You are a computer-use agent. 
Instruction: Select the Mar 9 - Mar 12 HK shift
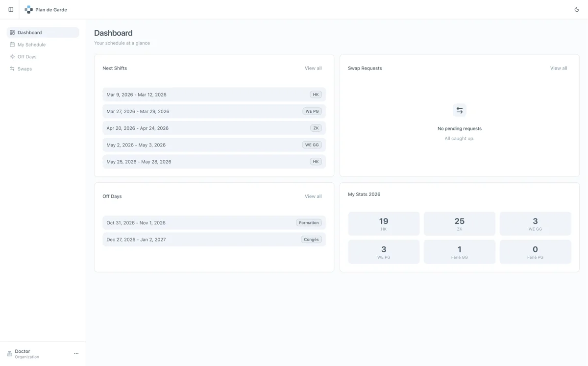214,95
